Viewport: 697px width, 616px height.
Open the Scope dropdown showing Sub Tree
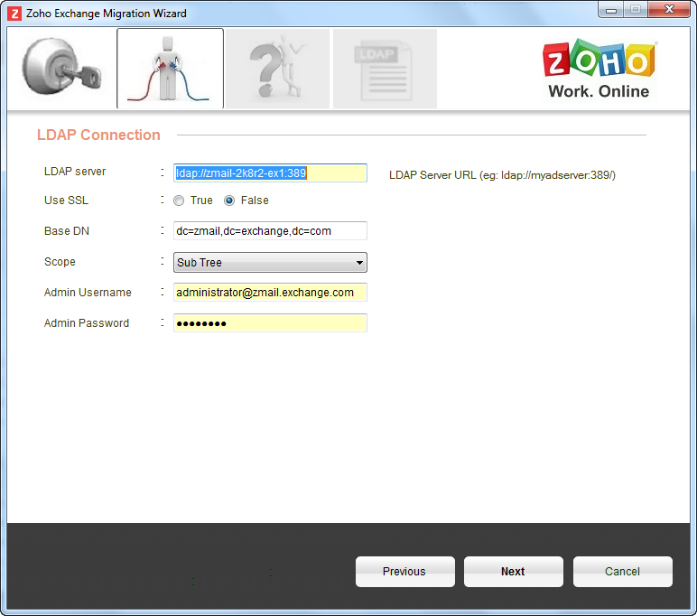pos(269,263)
